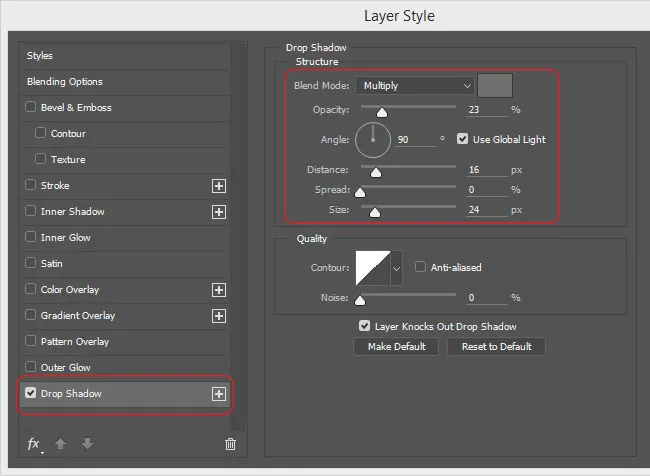Select the Styles entry in left panel

[x=40, y=56]
